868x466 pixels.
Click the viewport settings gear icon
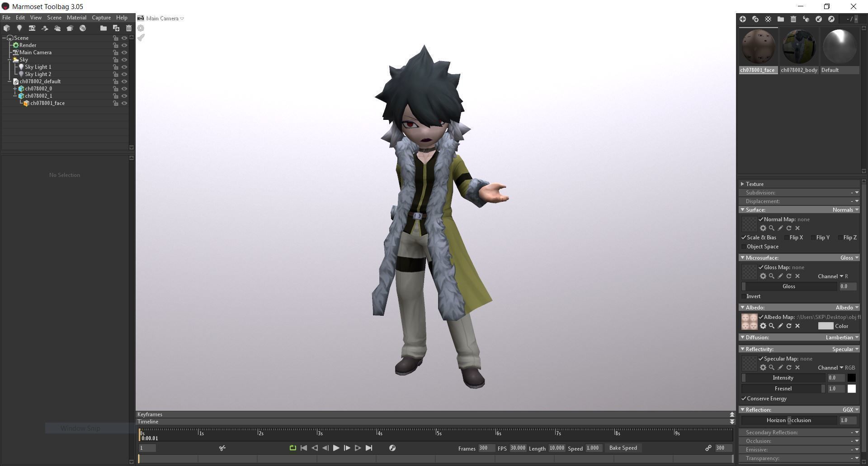pos(141,28)
